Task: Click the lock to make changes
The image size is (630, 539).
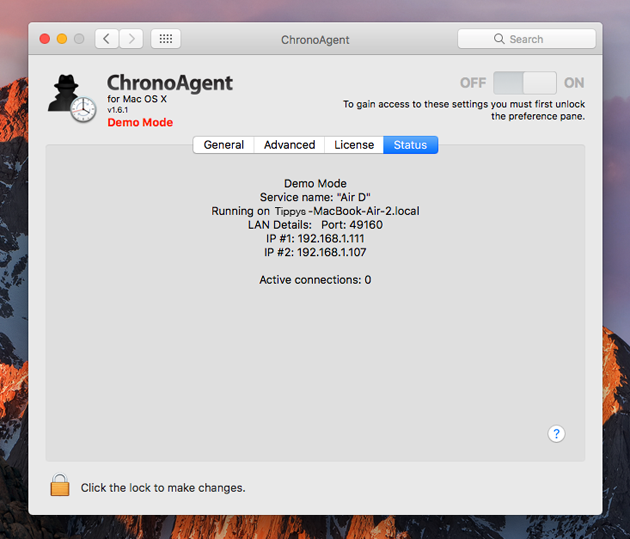Action: 59,485
